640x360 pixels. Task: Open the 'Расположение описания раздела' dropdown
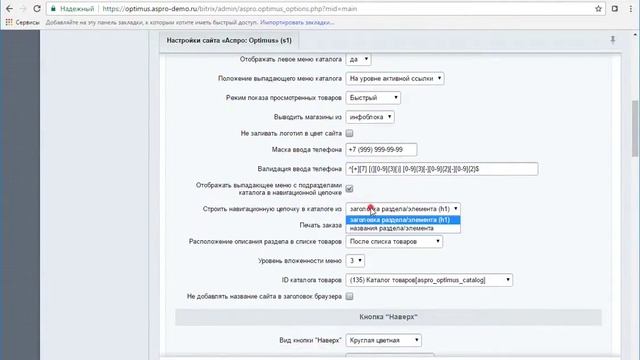(x=394, y=241)
